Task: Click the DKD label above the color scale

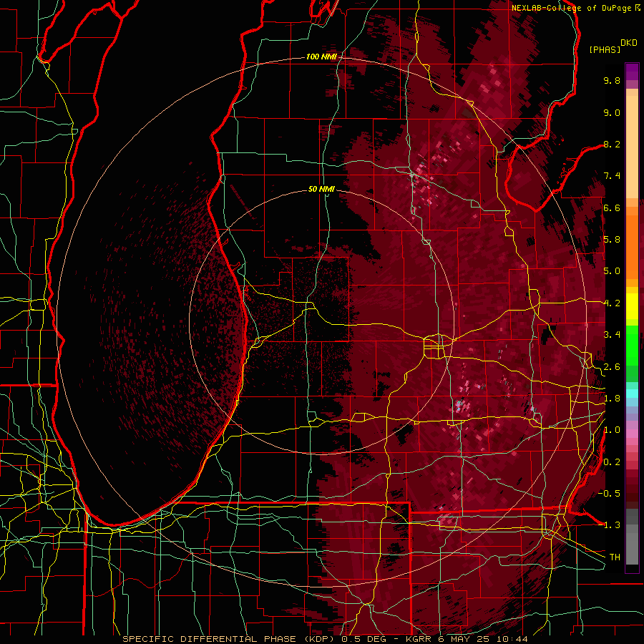Action: 629,43
